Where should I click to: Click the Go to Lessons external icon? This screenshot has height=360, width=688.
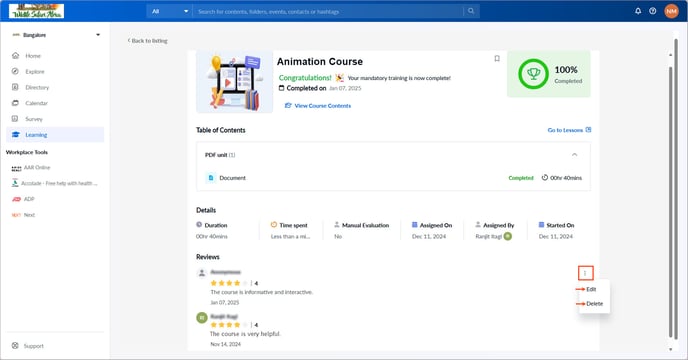(x=588, y=130)
